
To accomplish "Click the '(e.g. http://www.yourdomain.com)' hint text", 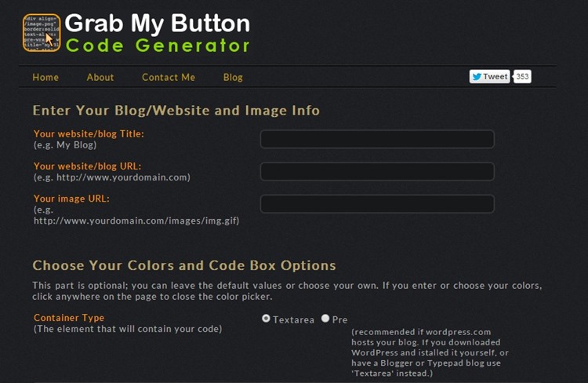I will point(112,177).
